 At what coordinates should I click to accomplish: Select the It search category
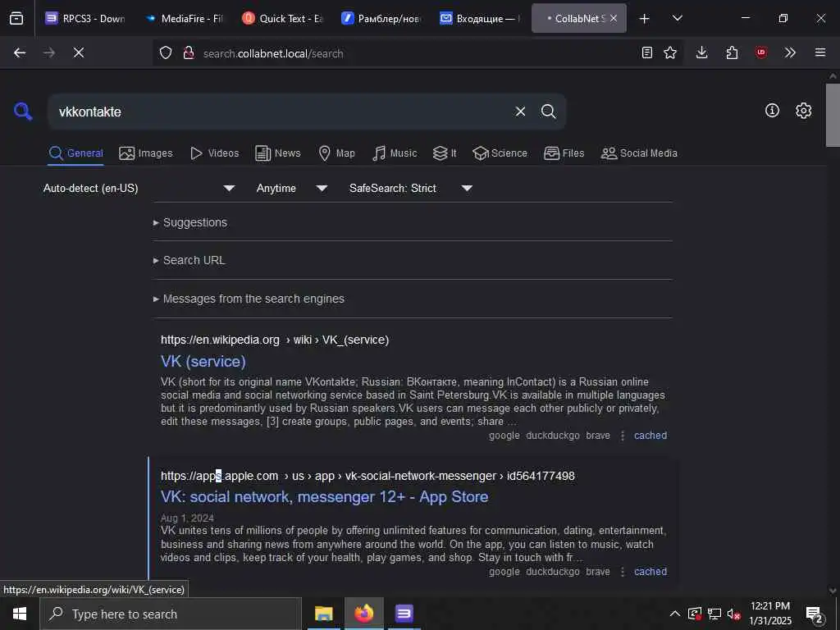[x=445, y=153]
